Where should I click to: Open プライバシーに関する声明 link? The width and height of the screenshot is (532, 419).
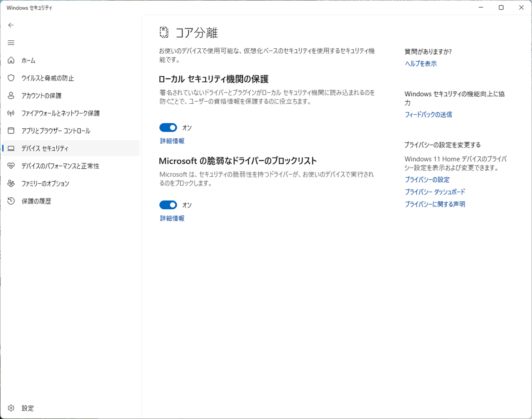click(x=435, y=204)
